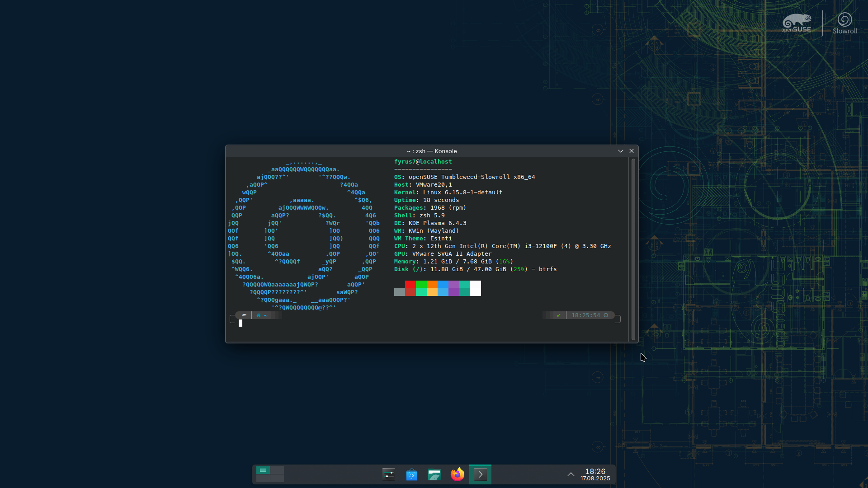This screenshot has width=868, height=488.
Task: Minimize Konsole using the title bar chevron
Action: (x=621, y=151)
